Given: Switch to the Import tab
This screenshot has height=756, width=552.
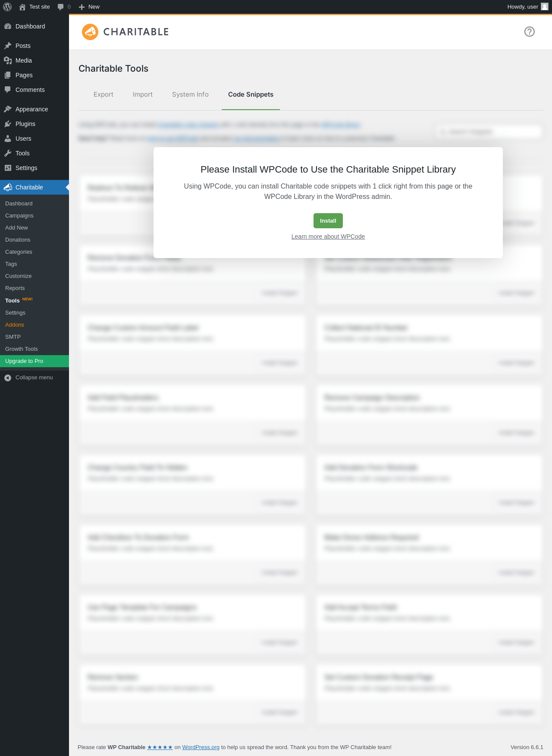Looking at the screenshot, I should pos(143,94).
